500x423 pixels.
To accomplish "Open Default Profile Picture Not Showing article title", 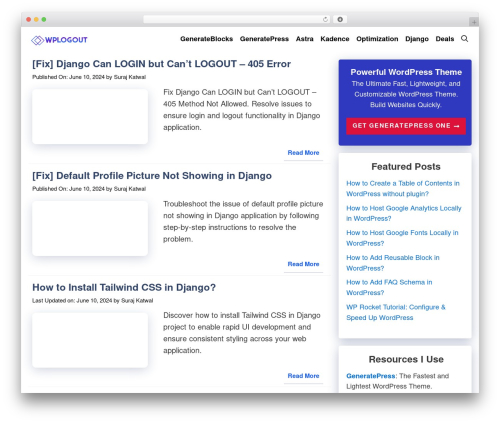I will (152, 176).
